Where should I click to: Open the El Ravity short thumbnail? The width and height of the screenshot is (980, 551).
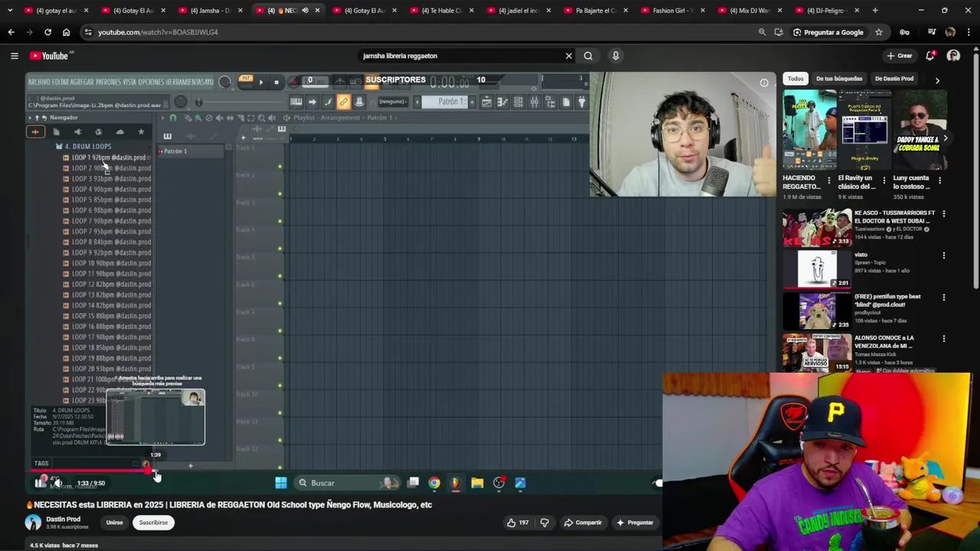[x=865, y=130]
